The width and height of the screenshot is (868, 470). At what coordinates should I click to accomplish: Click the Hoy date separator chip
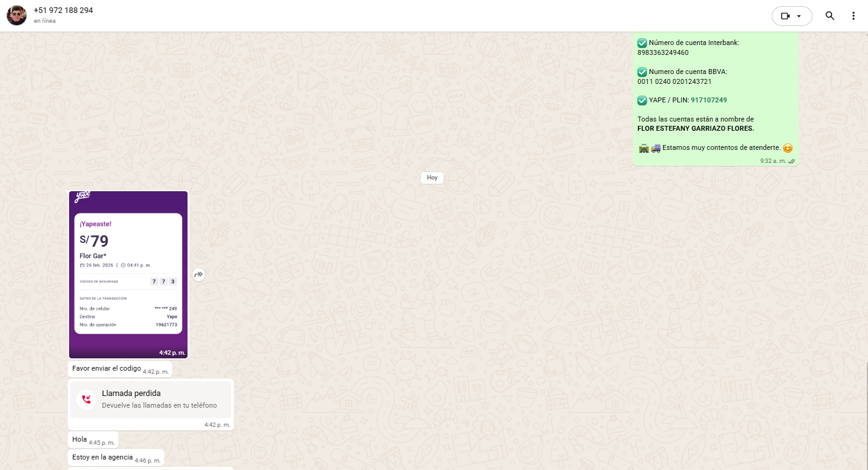pos(432,178)
